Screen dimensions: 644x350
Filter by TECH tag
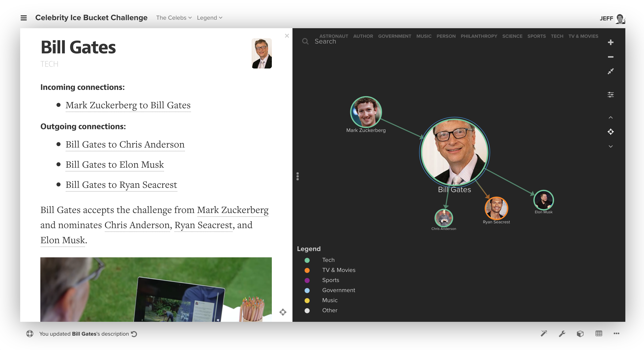click(x=557, y=36)
